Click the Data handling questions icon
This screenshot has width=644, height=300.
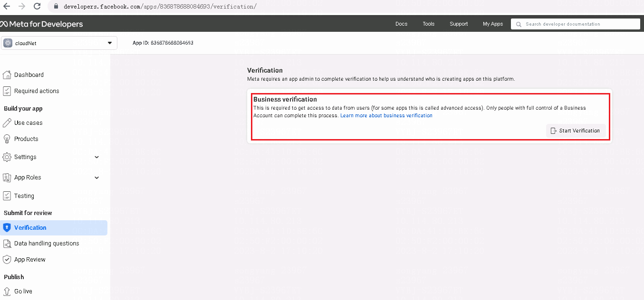[7, 244]
